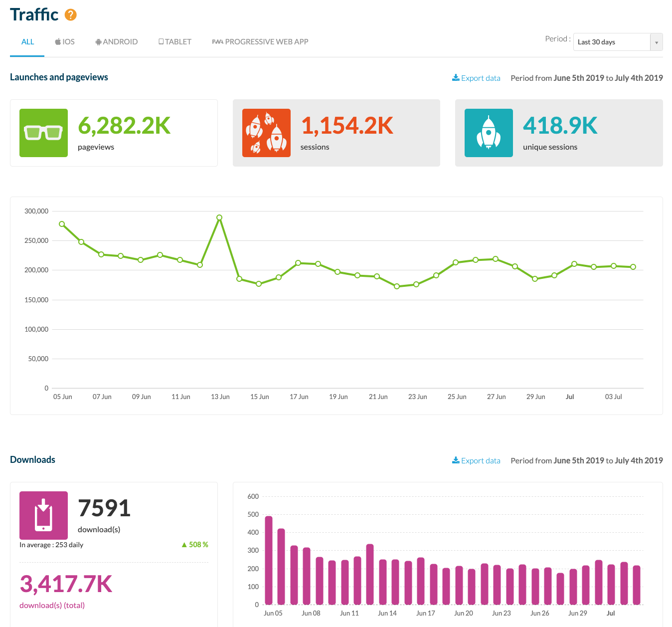Open the Android tab
The height and width of the screenshot is (627, 672).
(x=117, y=42)
